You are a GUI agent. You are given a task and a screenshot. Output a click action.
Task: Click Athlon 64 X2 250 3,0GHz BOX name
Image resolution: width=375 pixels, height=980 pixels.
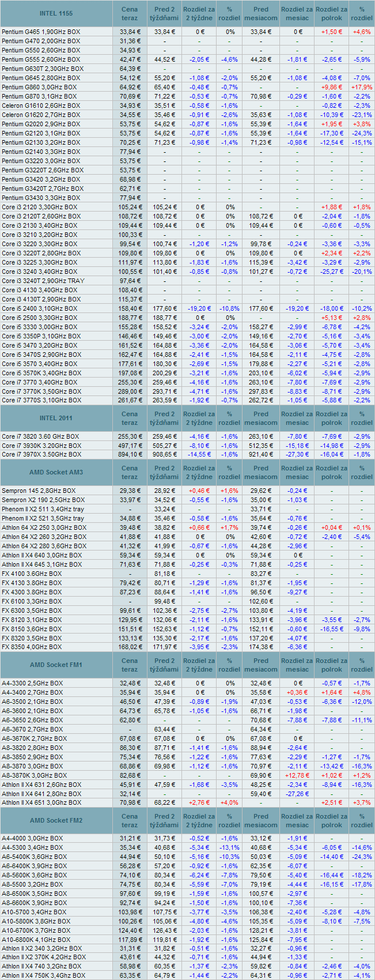[x=44, y=527]
